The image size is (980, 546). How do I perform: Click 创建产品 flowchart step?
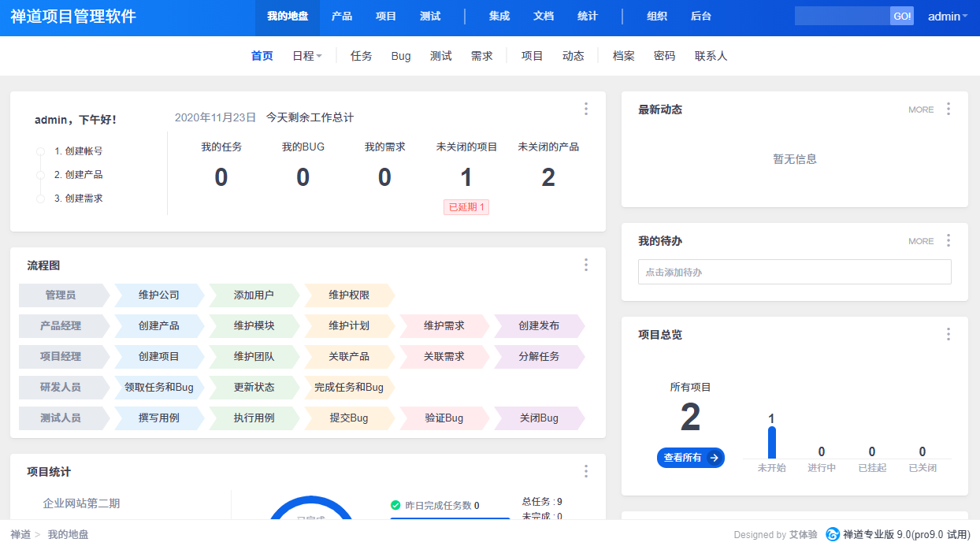[x=159, y=325]
